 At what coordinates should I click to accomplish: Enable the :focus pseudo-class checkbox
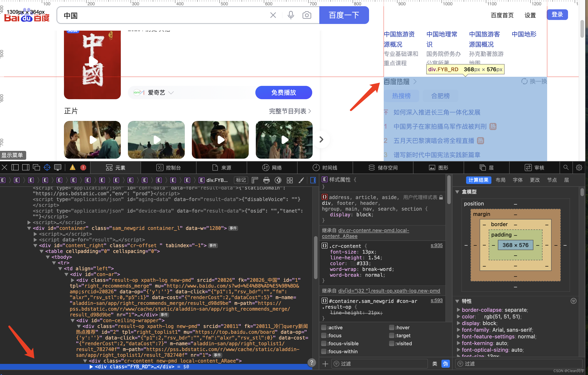pyautogui.click(x=324, y=336)
